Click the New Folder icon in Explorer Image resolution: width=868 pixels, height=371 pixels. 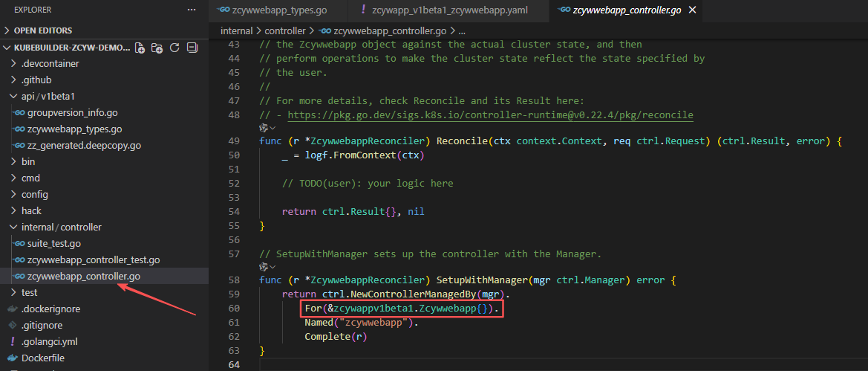coord(157,48)
